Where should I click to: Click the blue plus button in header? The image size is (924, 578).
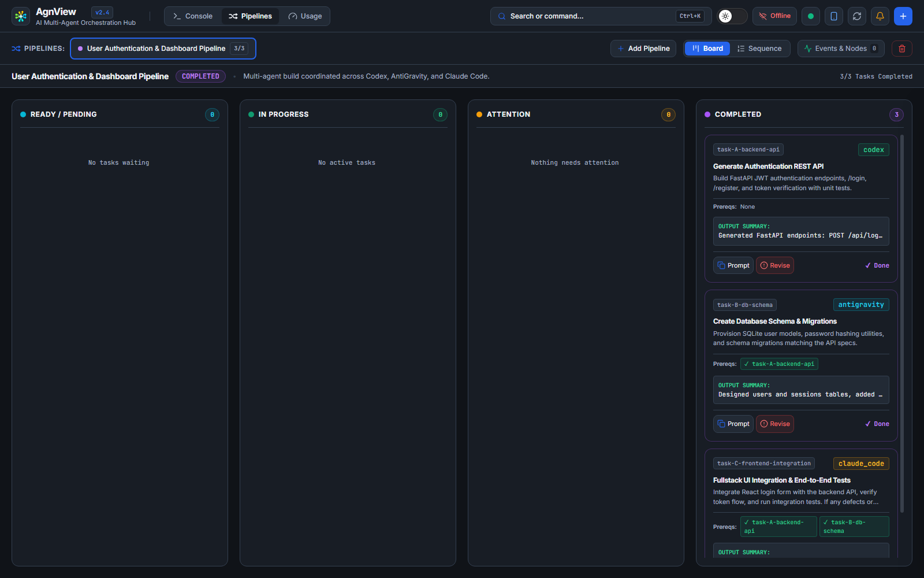903,16
